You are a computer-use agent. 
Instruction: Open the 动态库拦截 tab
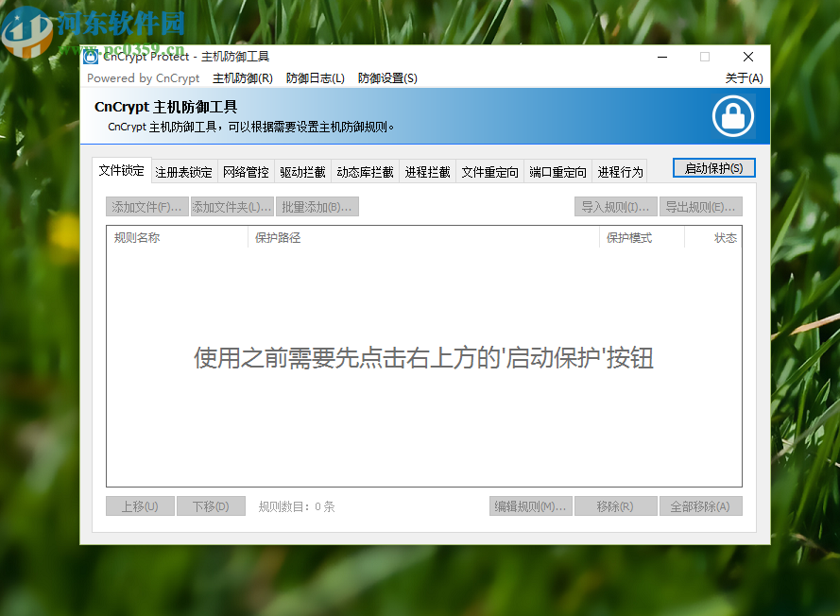(x=365, y=172)
